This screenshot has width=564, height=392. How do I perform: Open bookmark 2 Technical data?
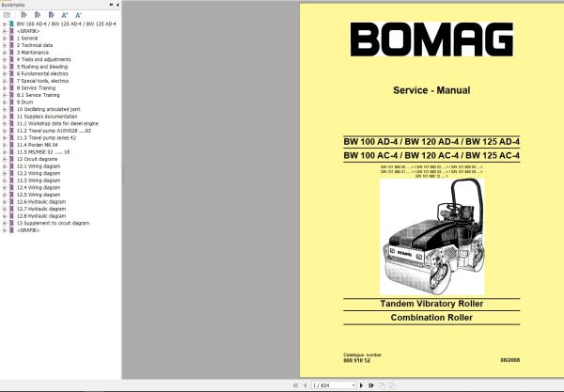tap(35, 45)
